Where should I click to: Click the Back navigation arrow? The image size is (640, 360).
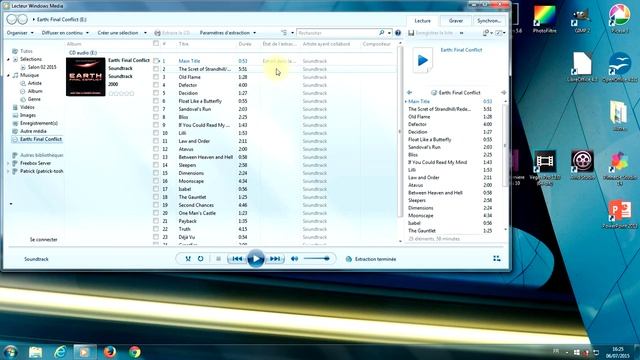[12, 19]
